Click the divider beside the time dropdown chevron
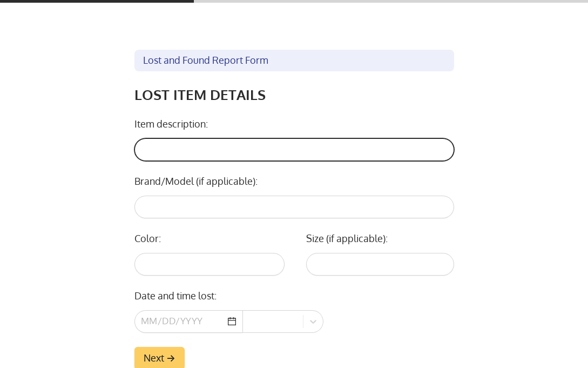588x368 pixels. click(303, 322)
